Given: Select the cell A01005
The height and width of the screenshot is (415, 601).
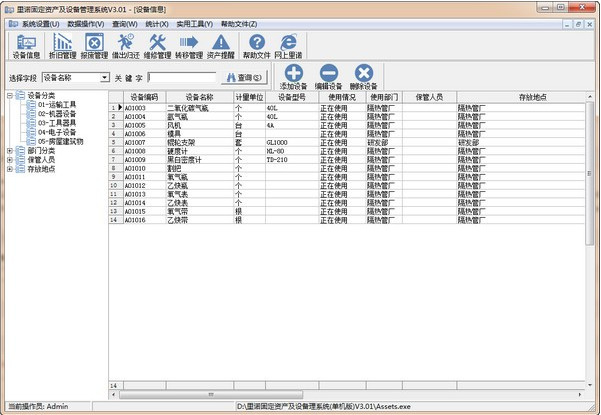Looking at the screenshot, I should 145,125.
